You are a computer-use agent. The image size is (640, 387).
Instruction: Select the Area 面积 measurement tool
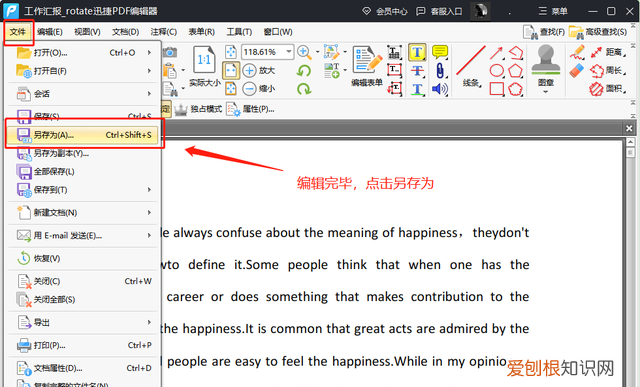click(x=608, y=89)
